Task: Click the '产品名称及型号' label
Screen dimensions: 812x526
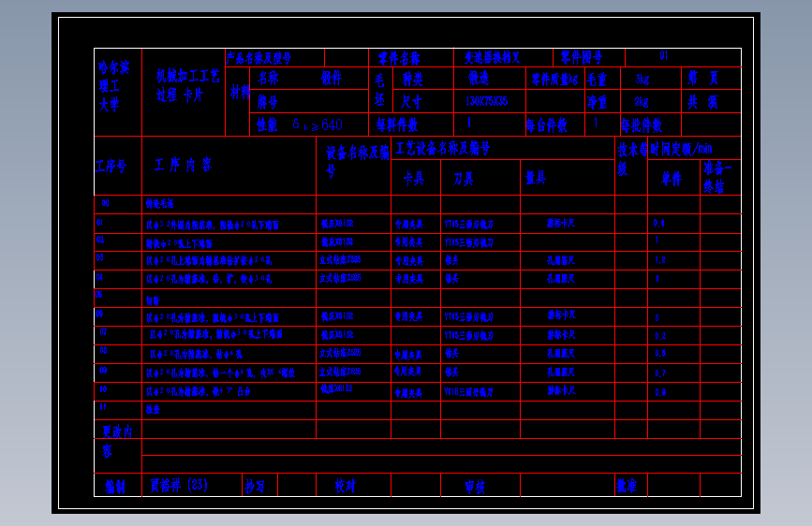Action: click(x=258, y=57)
